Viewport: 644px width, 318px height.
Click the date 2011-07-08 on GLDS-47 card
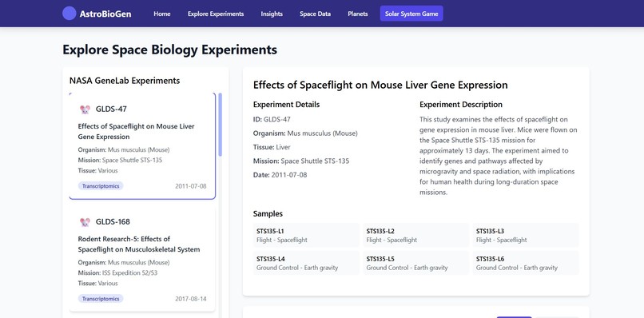click(x=191, y=186)
